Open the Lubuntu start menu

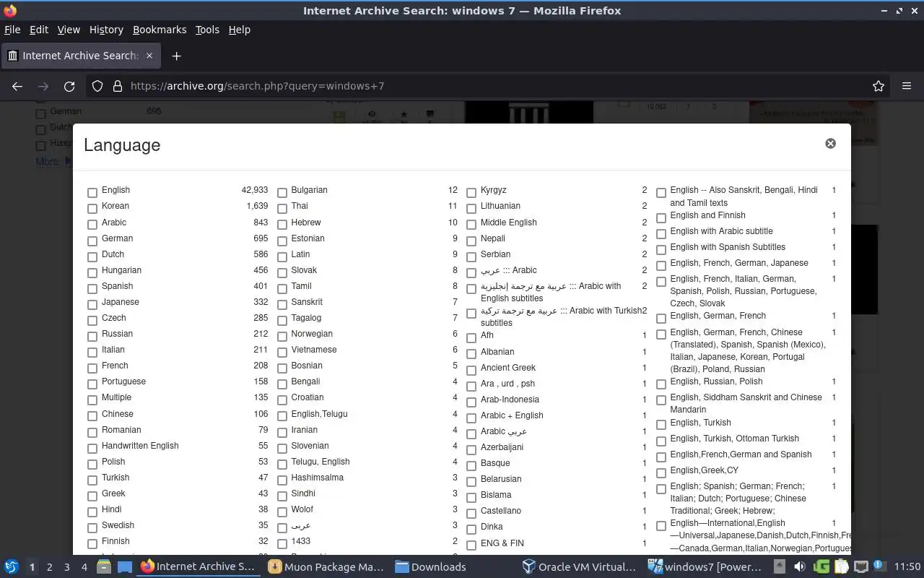point(11,566)
